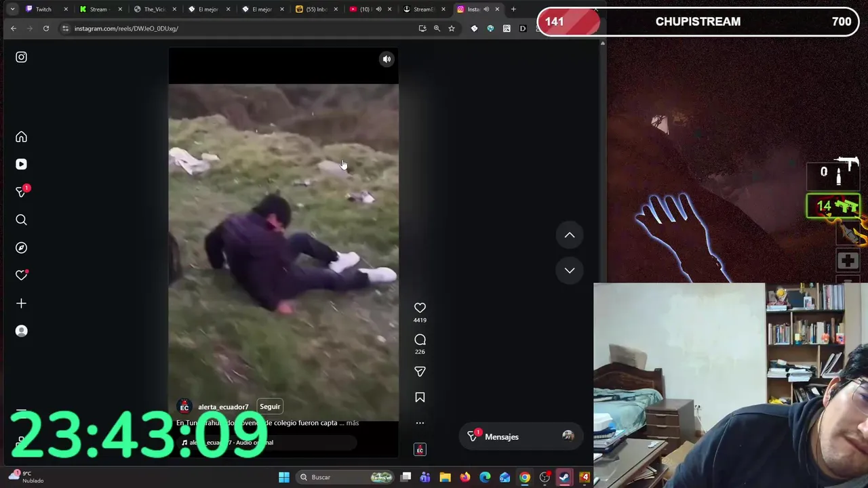
Task: Click the browser back arrow
Action: point(14,28)
